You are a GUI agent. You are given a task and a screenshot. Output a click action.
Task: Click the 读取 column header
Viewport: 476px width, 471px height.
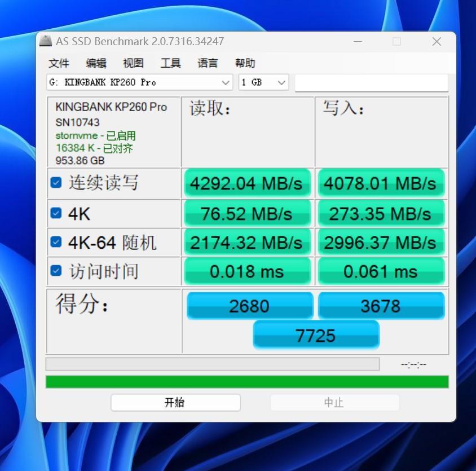click(210, 108)
